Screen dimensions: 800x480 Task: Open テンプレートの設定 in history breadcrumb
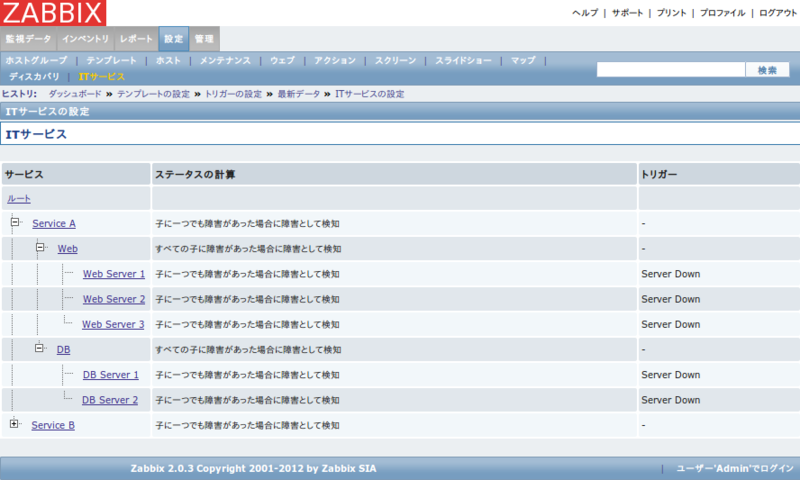(153, 94)
